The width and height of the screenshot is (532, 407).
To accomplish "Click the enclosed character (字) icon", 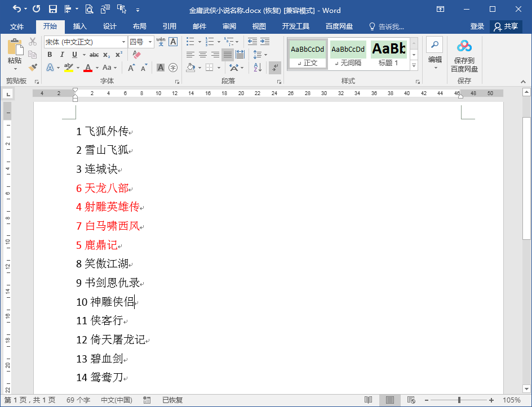I will pyautogui.click(x=173, y=68).
